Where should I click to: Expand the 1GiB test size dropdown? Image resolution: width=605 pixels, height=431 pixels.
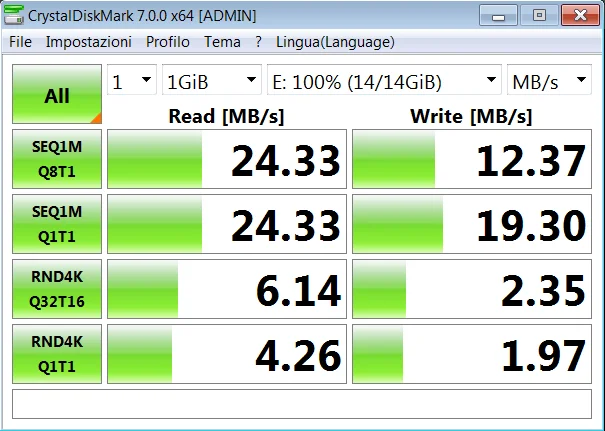point(212,80)
